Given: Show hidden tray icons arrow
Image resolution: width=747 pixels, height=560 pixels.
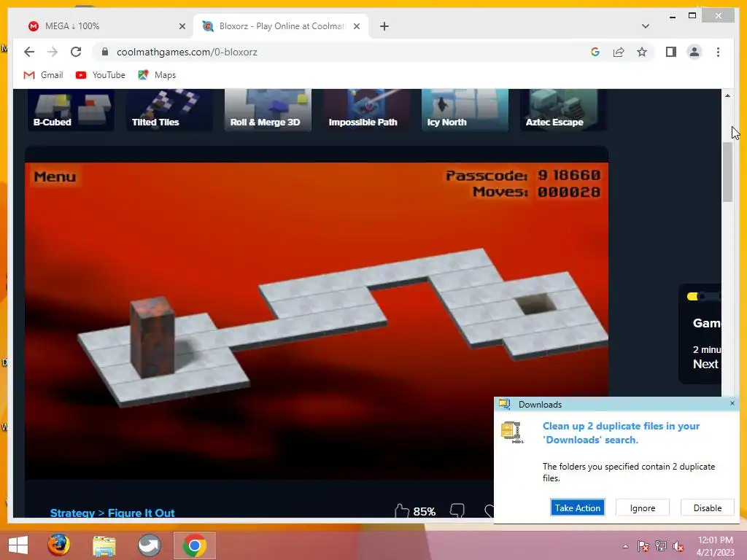Looking at the screenshot, I should (x=625, y=546).
